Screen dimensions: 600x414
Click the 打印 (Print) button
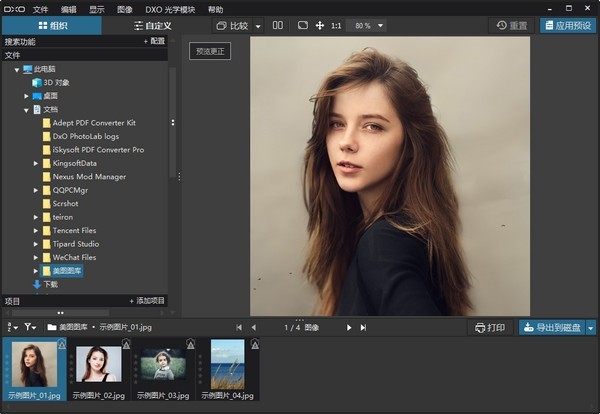tap(490, 327)
